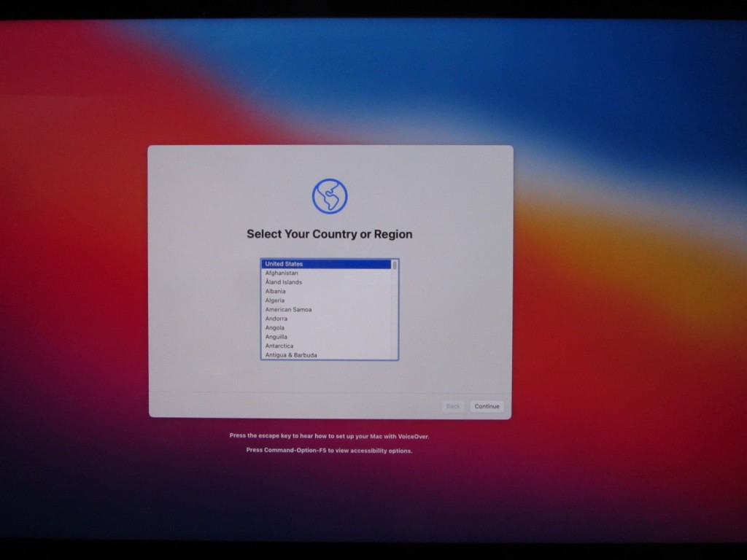This screenshot has width=747, height=560.
Task: Select Algeria in the list
Action: pyautogui.click(x=326, y=300)
